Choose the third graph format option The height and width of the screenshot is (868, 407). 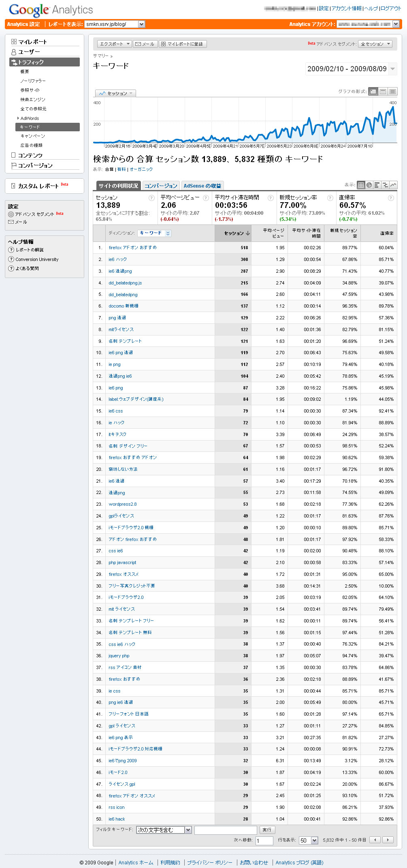[x=392, y=92]
